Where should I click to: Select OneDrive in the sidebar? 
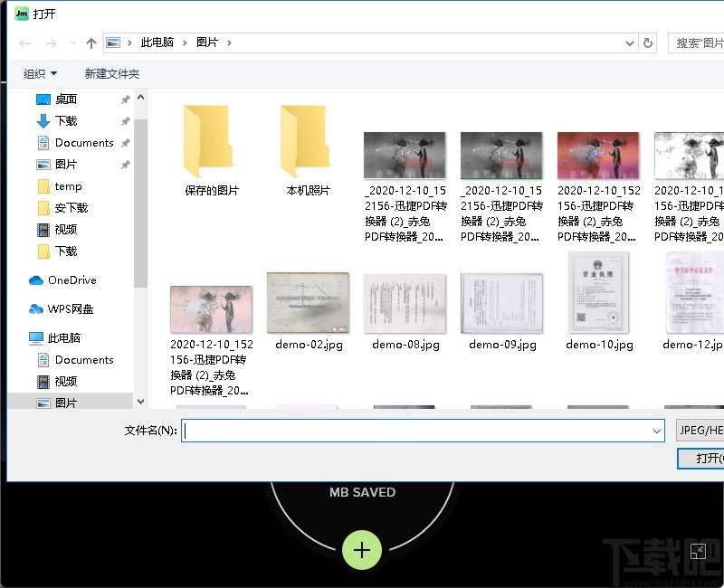click(63, 280)
